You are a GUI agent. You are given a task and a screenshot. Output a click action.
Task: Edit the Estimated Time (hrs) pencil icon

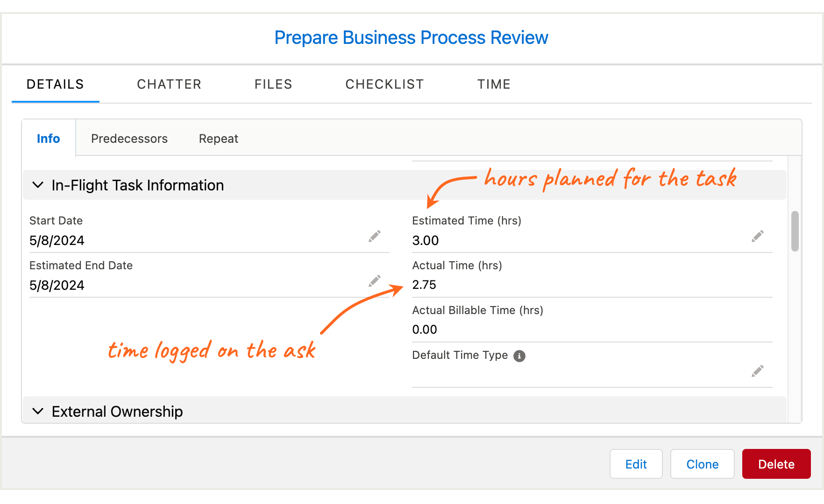(758, 236)
